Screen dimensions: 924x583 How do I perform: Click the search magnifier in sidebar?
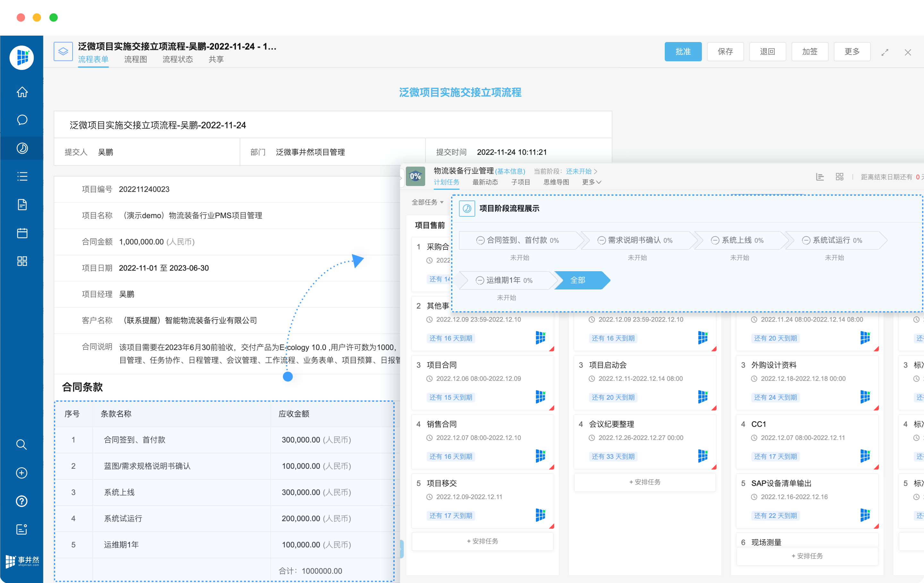tap(21, 444)
